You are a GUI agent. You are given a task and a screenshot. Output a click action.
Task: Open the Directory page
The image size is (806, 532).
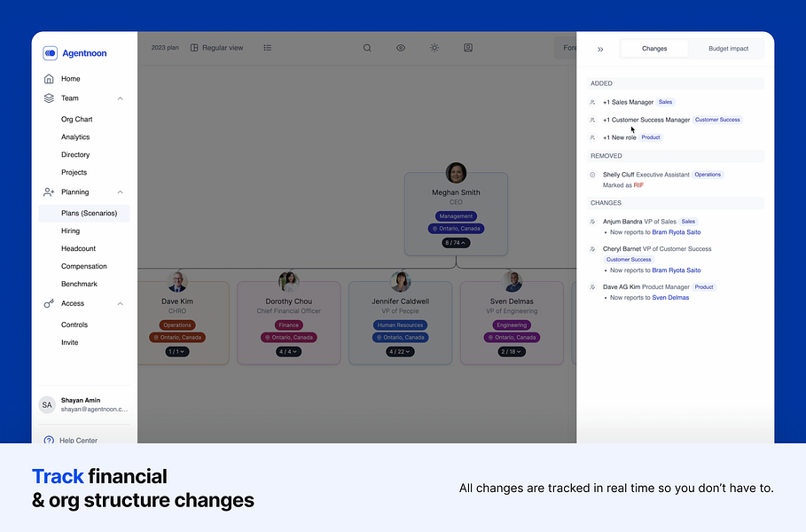[75, 154]
